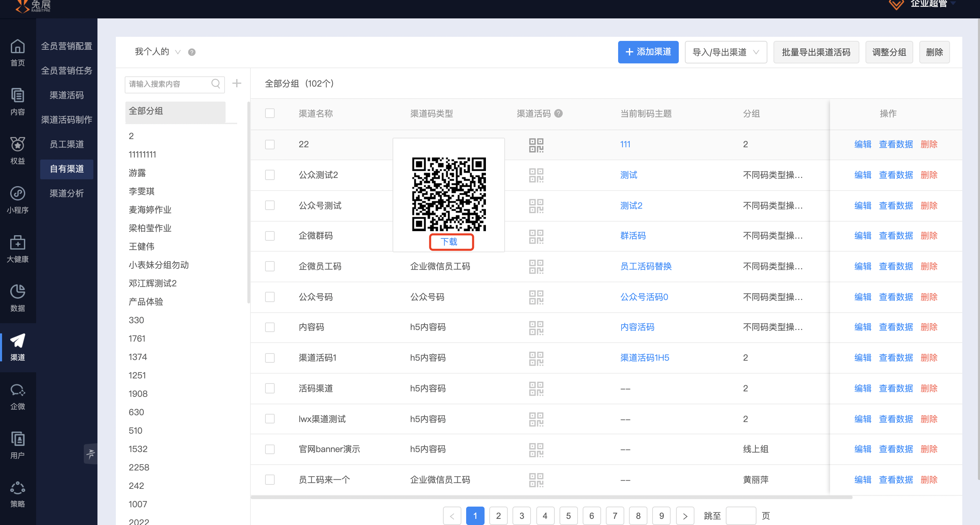Image resolution: width=980 pixels, height=525 pixels.
Task: Check the box for 企微员工码
Action: point(270,266)
